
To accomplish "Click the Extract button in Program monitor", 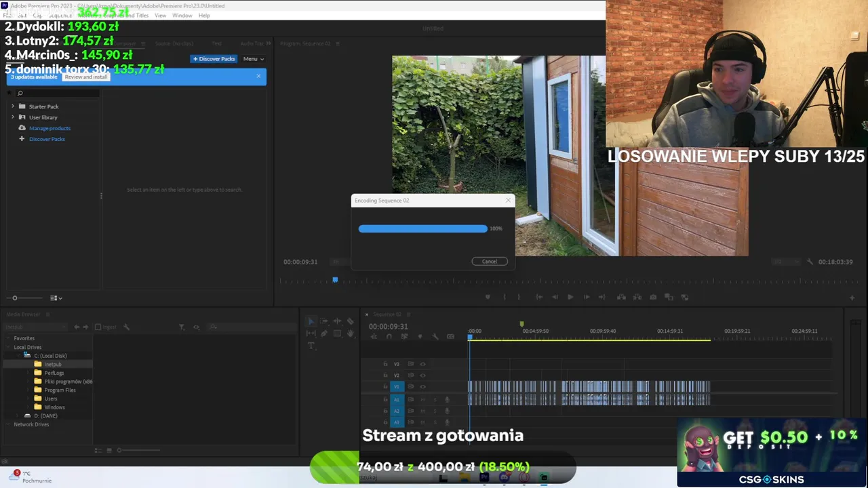I will (637, 297).
